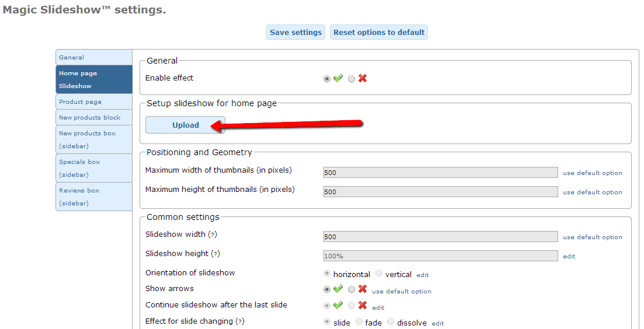The height and width of the screenshot is (329, 644).
Task: Click the Slideshow width input field
Action: pyautogui.click(x=440, y=237)
